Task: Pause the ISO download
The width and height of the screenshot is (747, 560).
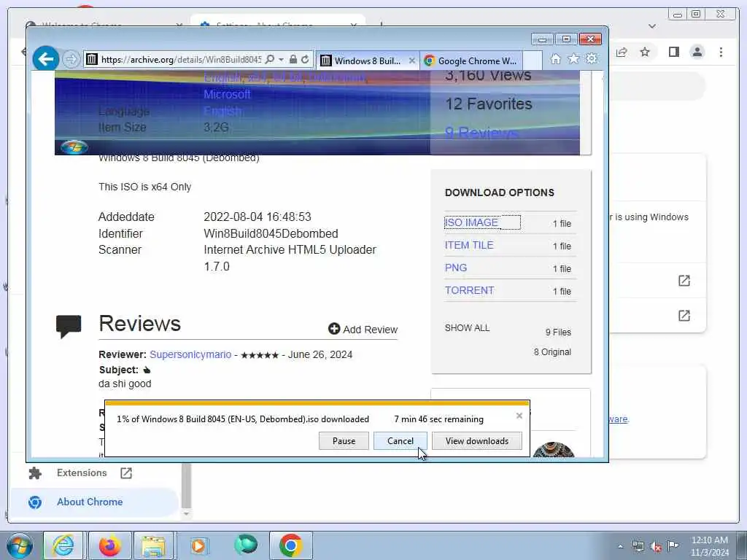Action: (344, 441)
